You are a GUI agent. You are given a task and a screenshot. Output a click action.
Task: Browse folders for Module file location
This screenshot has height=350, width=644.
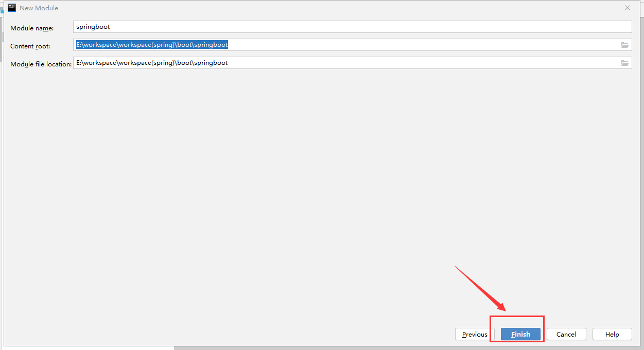click(x=624, y=63)
